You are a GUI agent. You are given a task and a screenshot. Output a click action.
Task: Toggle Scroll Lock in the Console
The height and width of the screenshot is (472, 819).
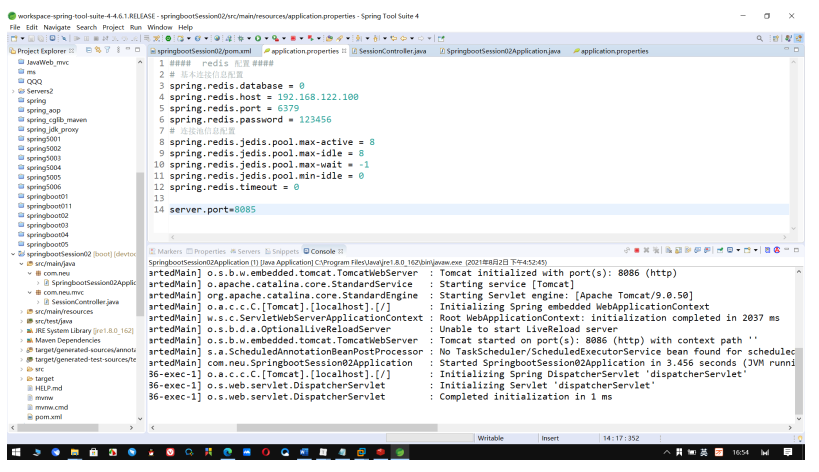(x=678, y=251)
